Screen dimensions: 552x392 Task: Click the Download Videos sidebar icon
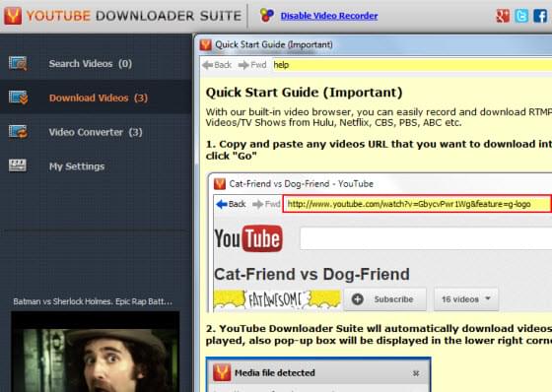point(18,98)
